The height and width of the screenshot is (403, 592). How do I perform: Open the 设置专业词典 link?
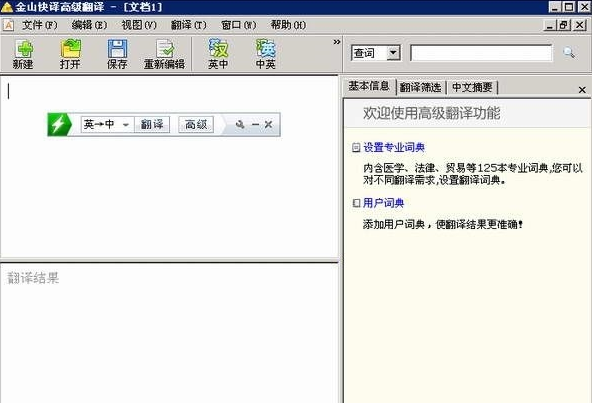394,147
